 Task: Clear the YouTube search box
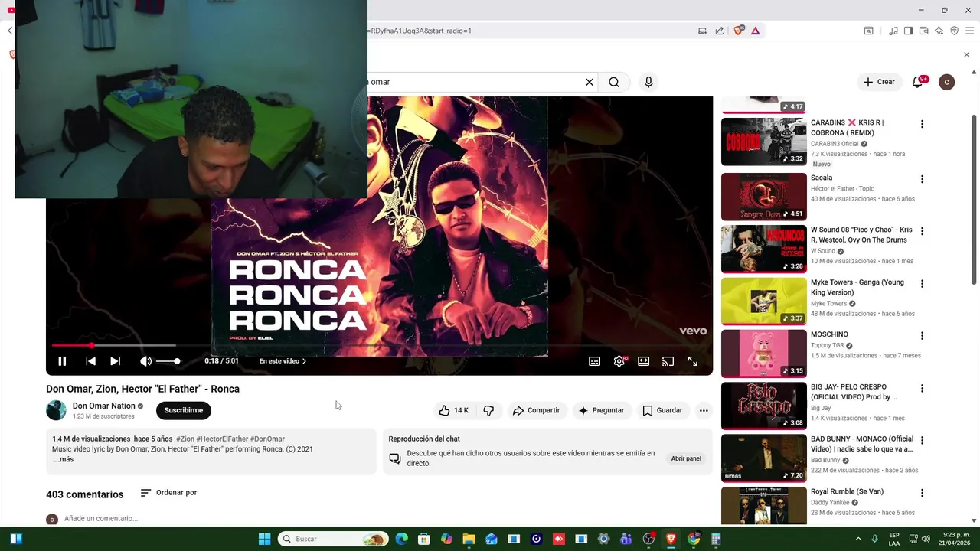[590, 82]
